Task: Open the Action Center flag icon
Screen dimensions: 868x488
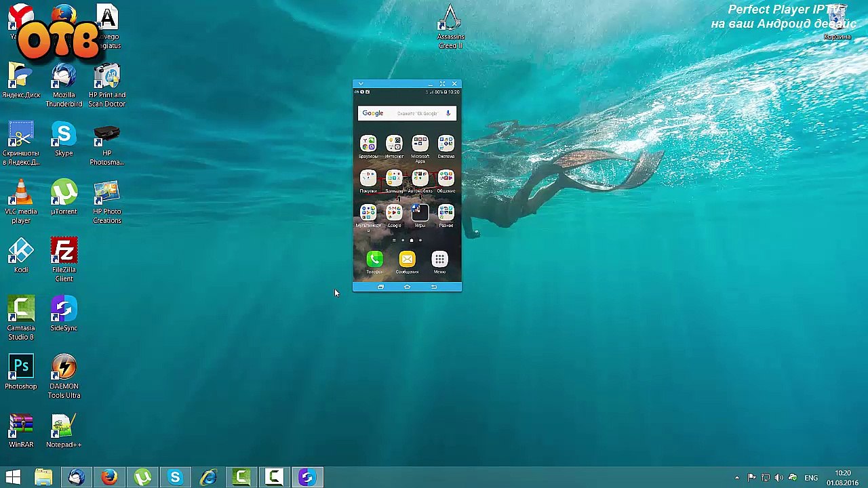Action: (751, 478)
